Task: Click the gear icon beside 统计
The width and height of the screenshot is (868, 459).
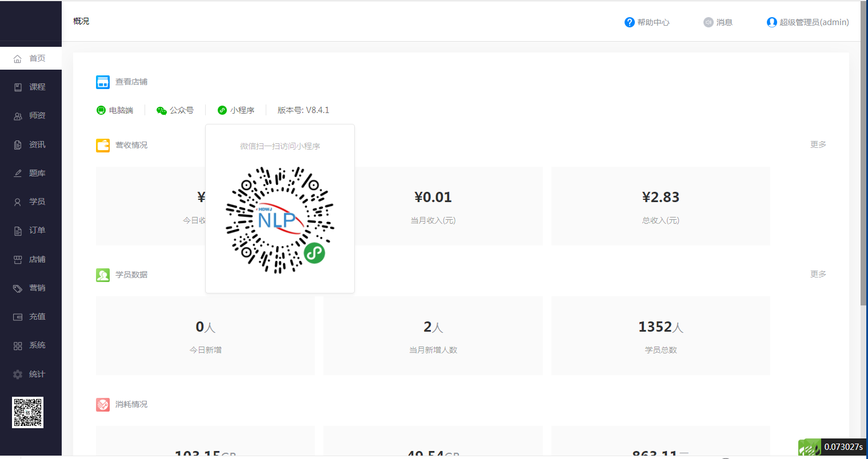Action: (x=18, y=375)
